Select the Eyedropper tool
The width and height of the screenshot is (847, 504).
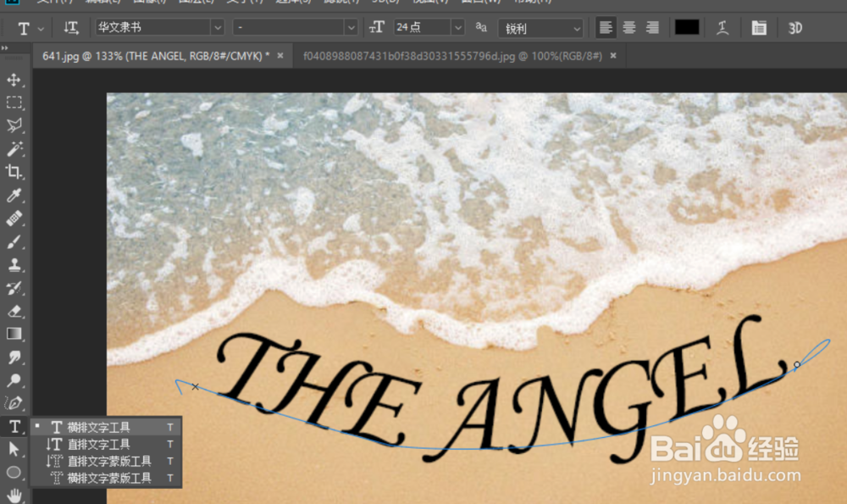coord(14,195)
